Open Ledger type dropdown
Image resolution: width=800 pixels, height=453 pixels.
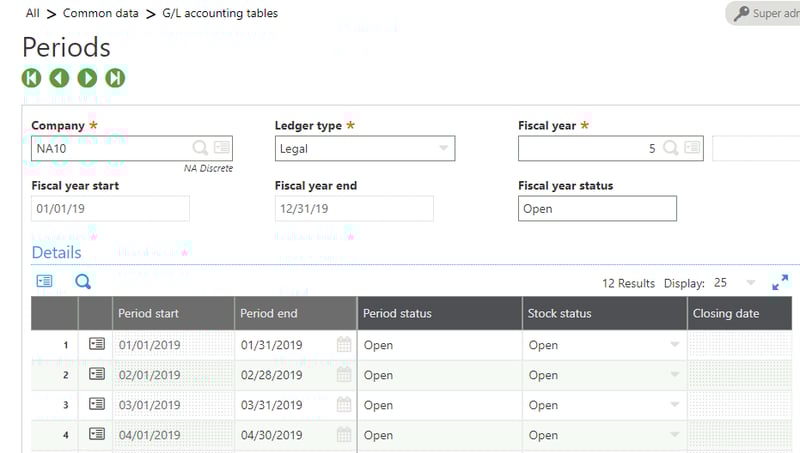[x=444, y=149]
